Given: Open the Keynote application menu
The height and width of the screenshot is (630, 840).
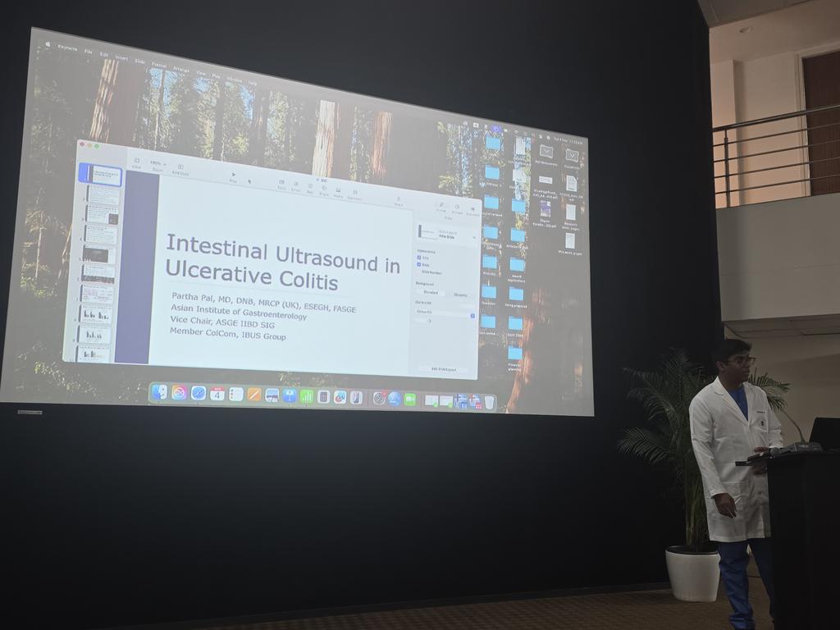Looking at the screenshot, I should click(67, 48).
